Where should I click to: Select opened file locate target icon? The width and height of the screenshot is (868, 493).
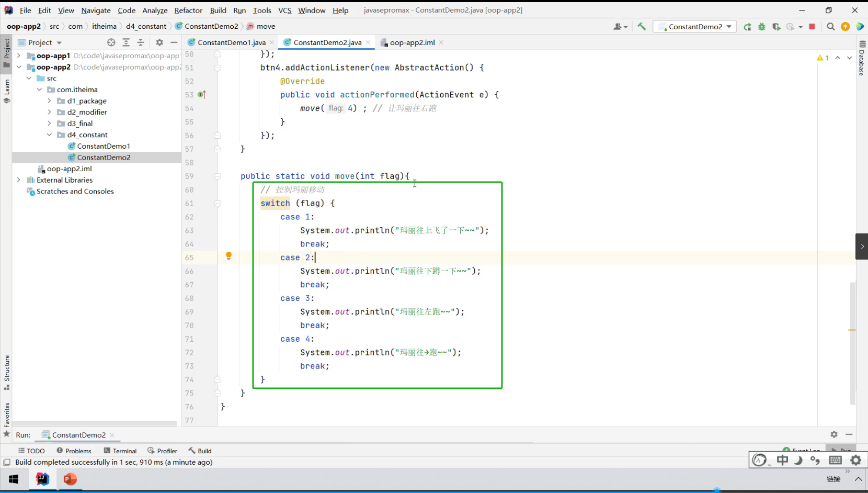[x=111, y=42]
